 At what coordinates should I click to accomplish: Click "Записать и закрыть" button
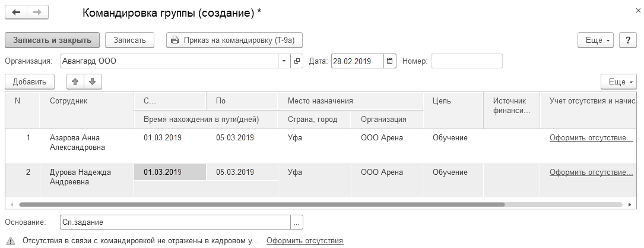[x=52, y=40]
